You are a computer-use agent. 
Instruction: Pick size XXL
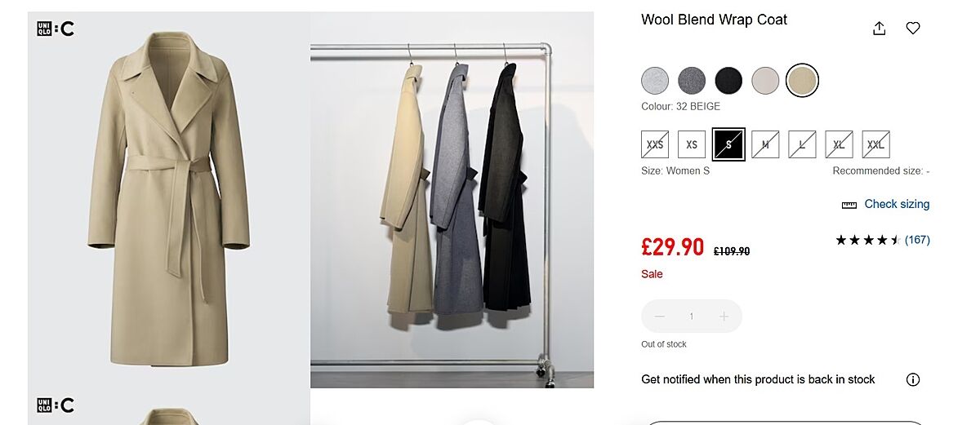[875, 144]
